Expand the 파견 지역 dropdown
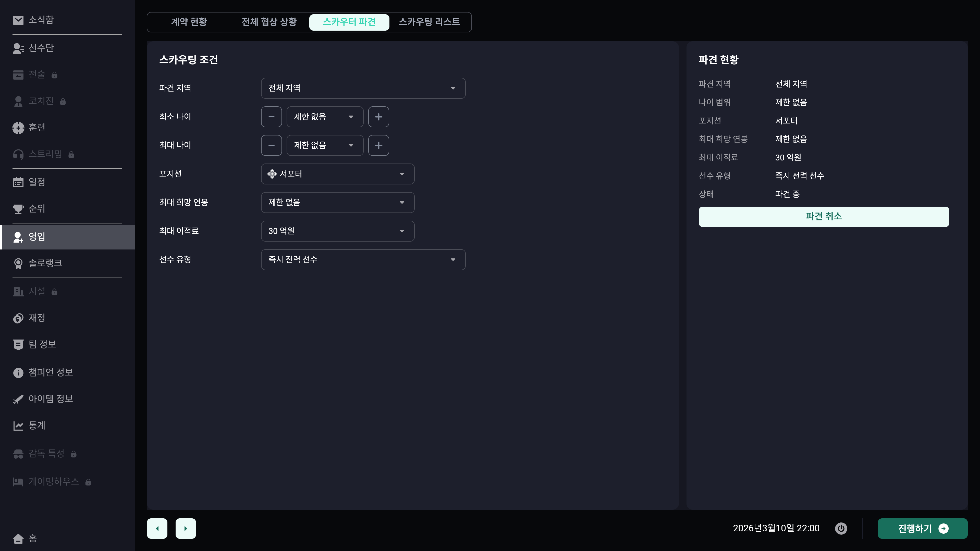Viewport: 980px width, 551px height. coord(363,88)
